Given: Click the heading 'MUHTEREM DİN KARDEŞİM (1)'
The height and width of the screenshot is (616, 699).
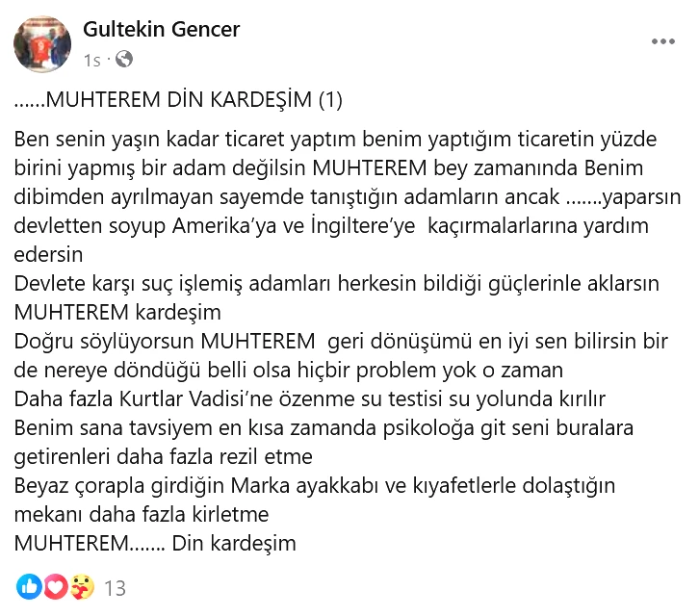Looking at the screenshot, I should tap(178, 100).
